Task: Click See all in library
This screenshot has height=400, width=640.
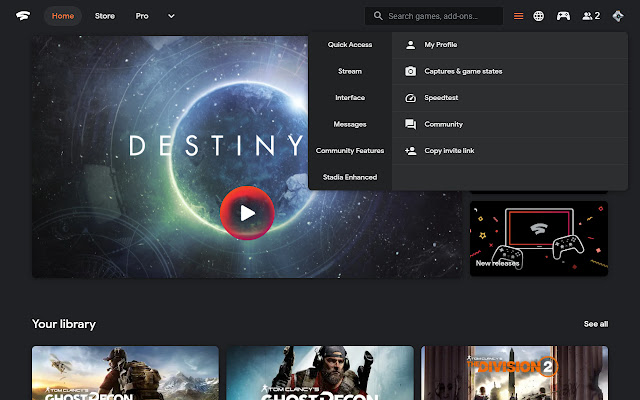Action: (596, 324)
